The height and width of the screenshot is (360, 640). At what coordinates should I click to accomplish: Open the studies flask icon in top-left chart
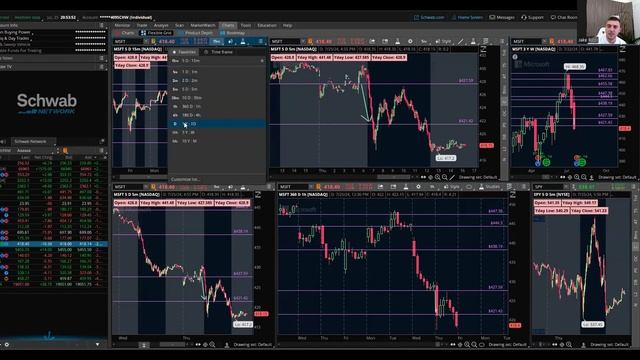[243, 41]
